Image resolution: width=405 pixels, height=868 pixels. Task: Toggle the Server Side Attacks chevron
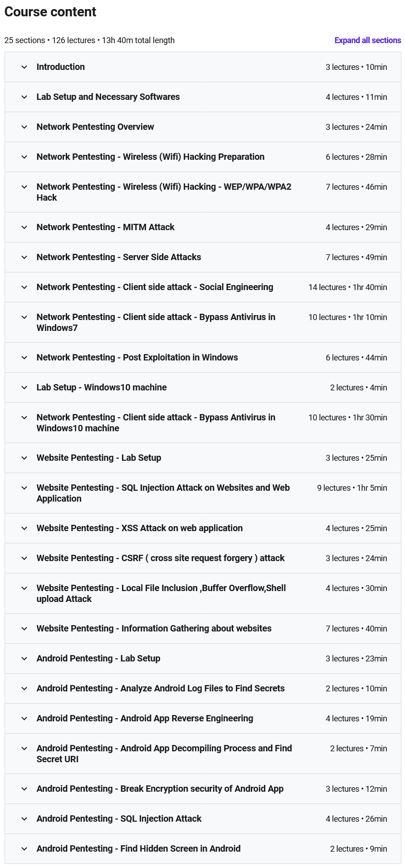[x=24, y=257]
